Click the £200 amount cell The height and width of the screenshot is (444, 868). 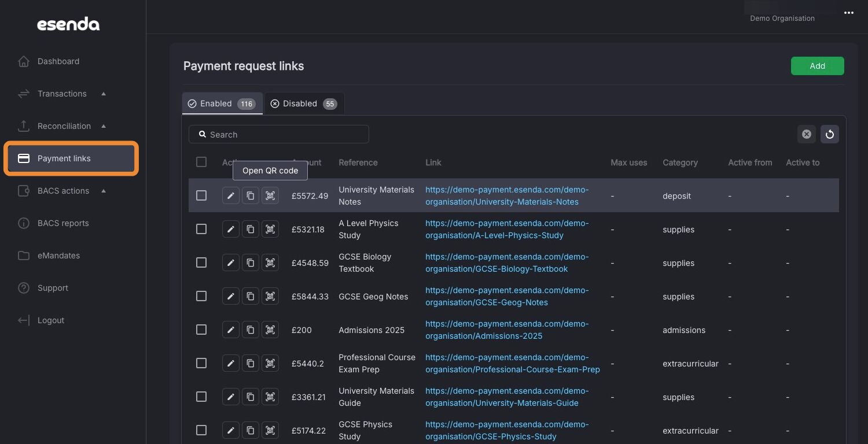pyautogui.click(x=301, y=330)
